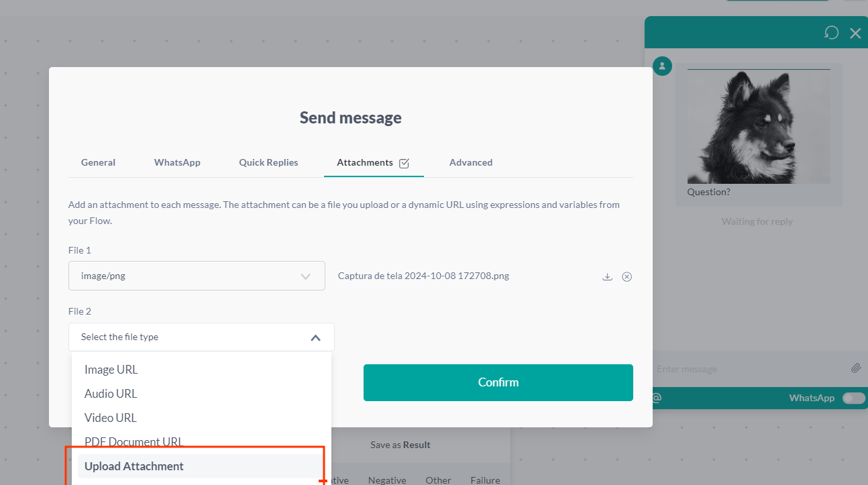Image resolution: width=868 pixels, height=485 pixels.
Task: Open the File 1 image/png type dropdown
Action: [x=197, y=276]
